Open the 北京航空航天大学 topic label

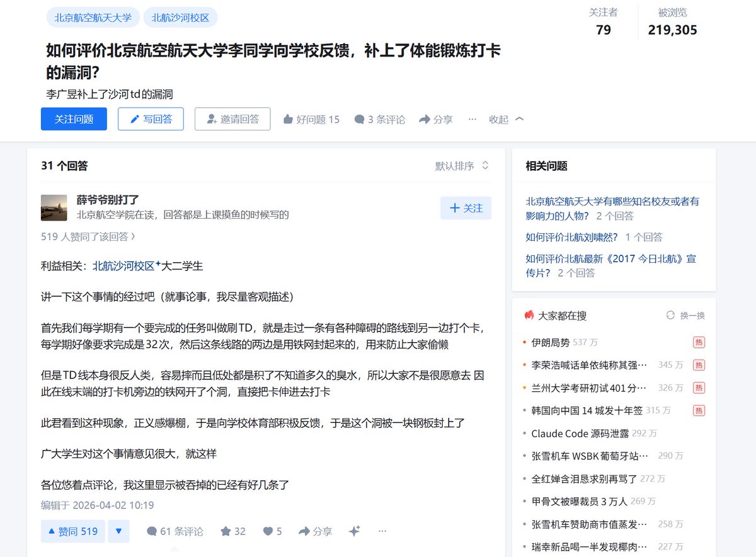92,17
